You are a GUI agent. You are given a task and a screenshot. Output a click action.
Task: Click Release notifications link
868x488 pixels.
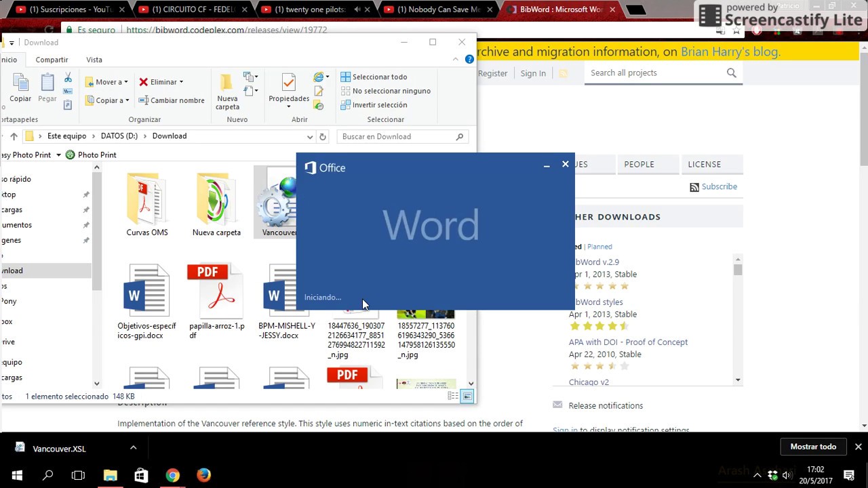[x=606, y=405]
